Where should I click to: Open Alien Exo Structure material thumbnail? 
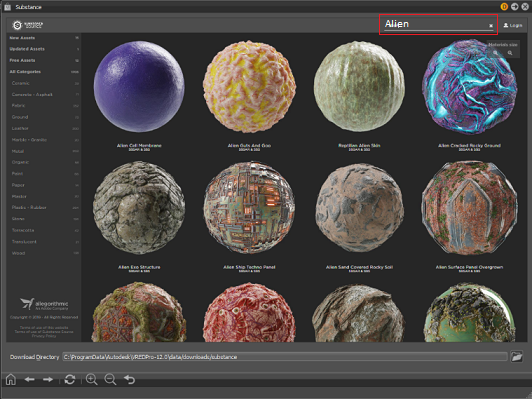point(139,208)
